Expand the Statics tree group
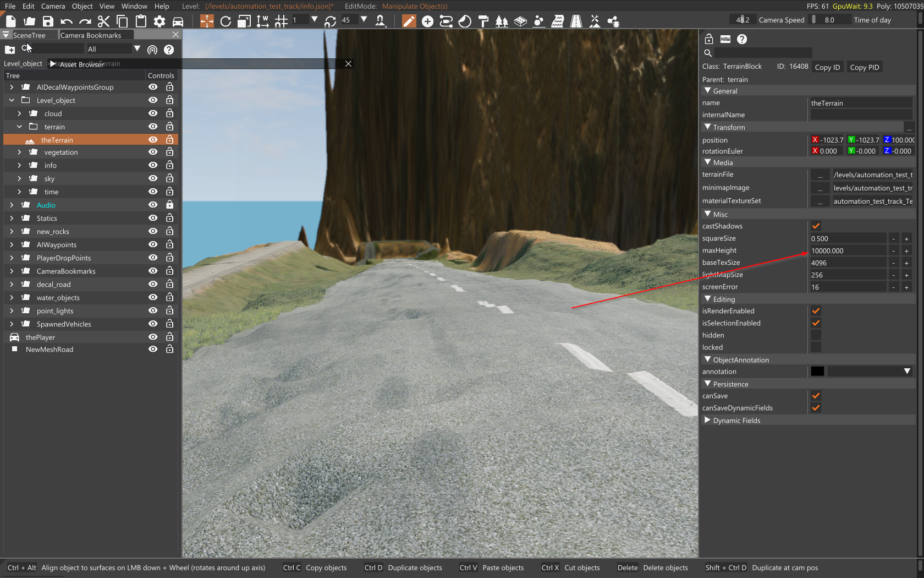 tap(12, 219)
